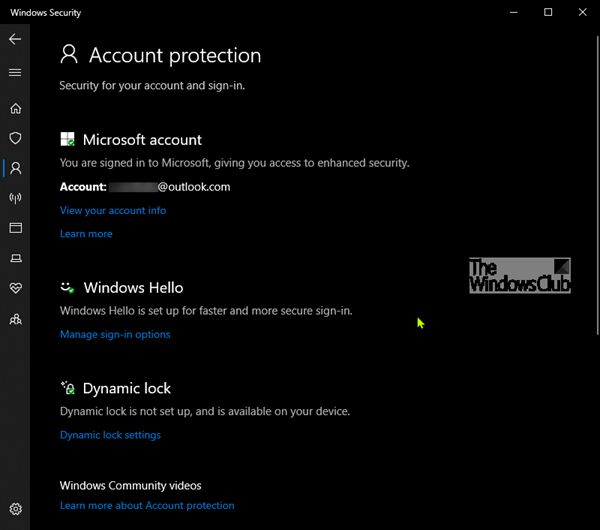This screenshot has width=600, height=530.
Task: Close the Windows Security window
Action: point(582,12)
